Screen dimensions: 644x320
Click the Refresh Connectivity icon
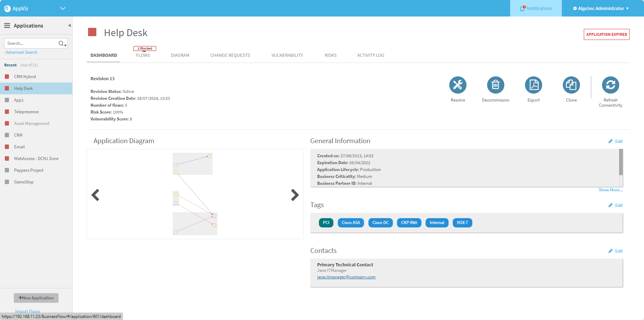[610, 85]
